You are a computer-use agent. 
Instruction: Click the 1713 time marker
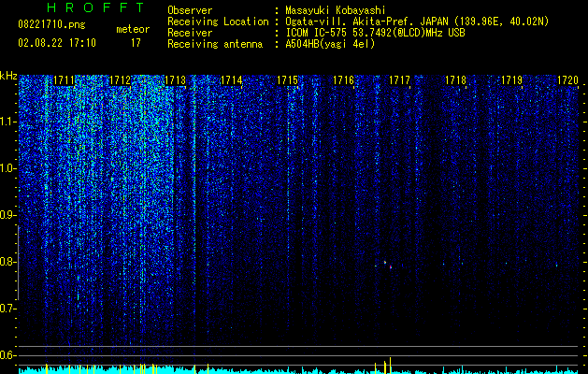pyautogui.click(x=176, y=80)
